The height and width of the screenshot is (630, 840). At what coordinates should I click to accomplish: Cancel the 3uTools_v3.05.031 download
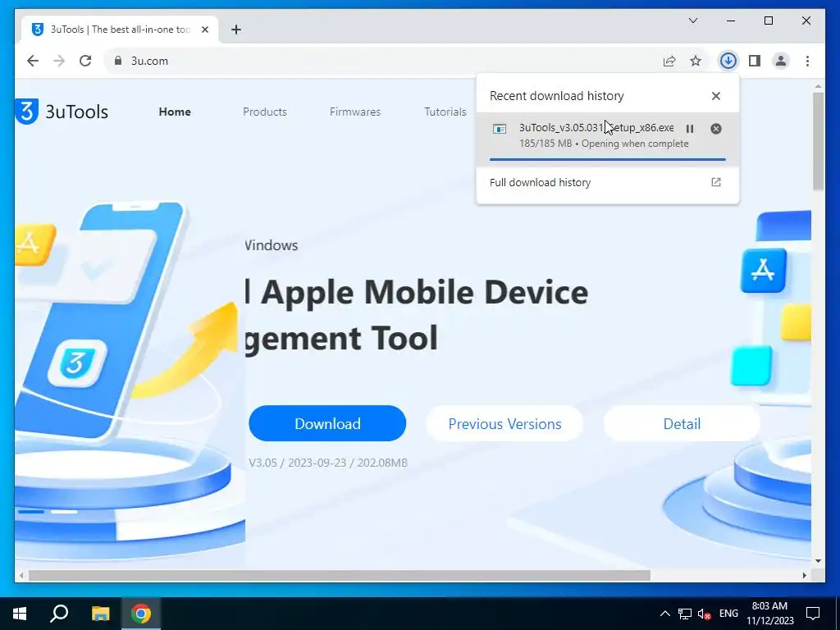tap(715, 129)
